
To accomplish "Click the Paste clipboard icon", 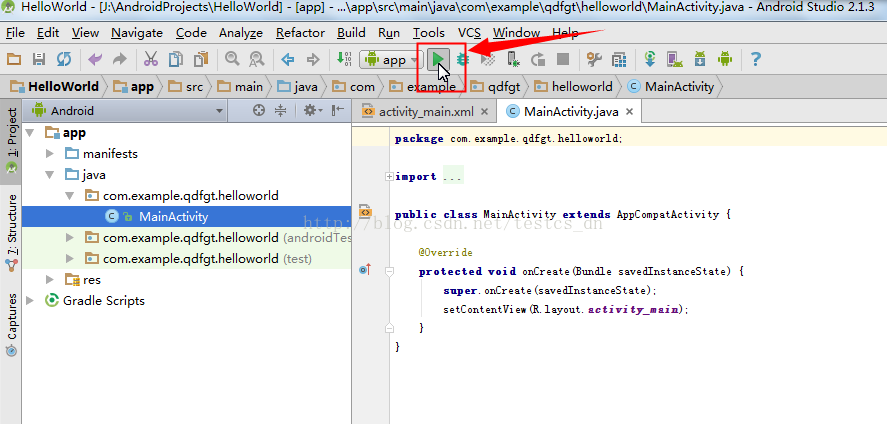I will 201,59.
